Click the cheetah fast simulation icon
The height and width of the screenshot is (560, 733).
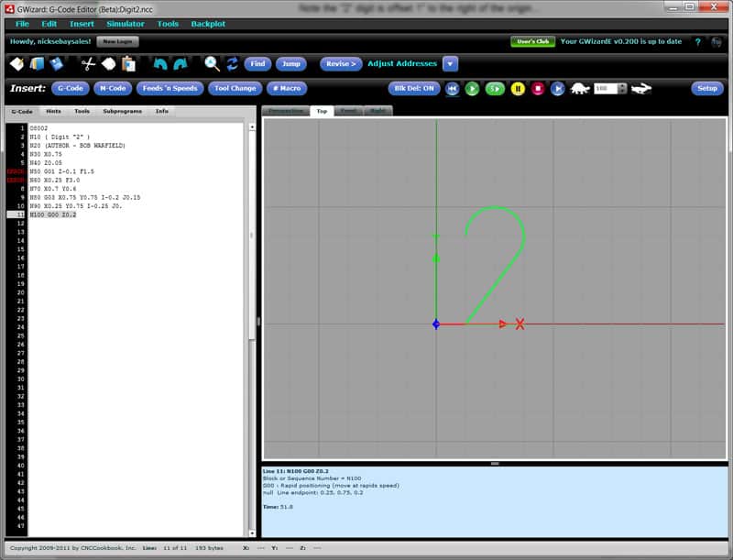(x=640, y=90)
